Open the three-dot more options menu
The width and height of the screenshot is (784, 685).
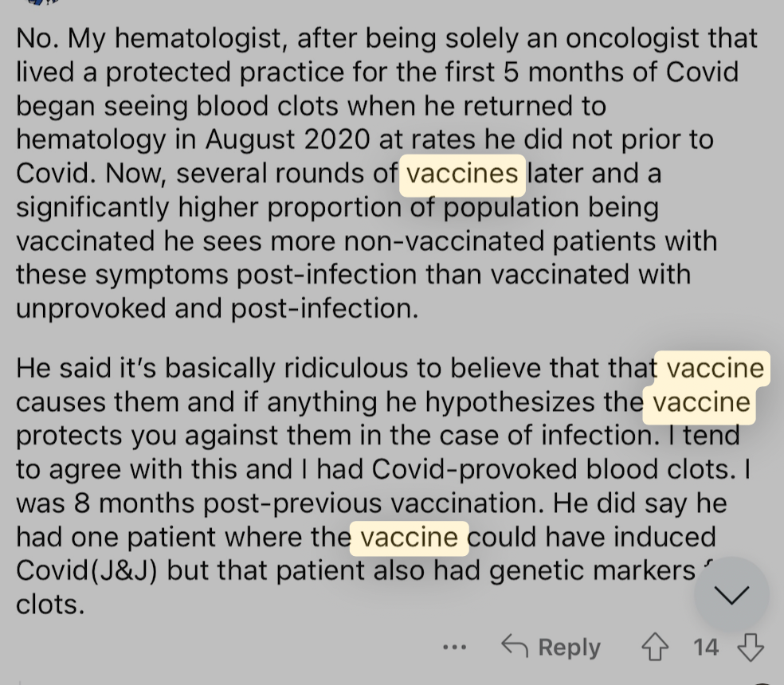(x=454, y=647)
